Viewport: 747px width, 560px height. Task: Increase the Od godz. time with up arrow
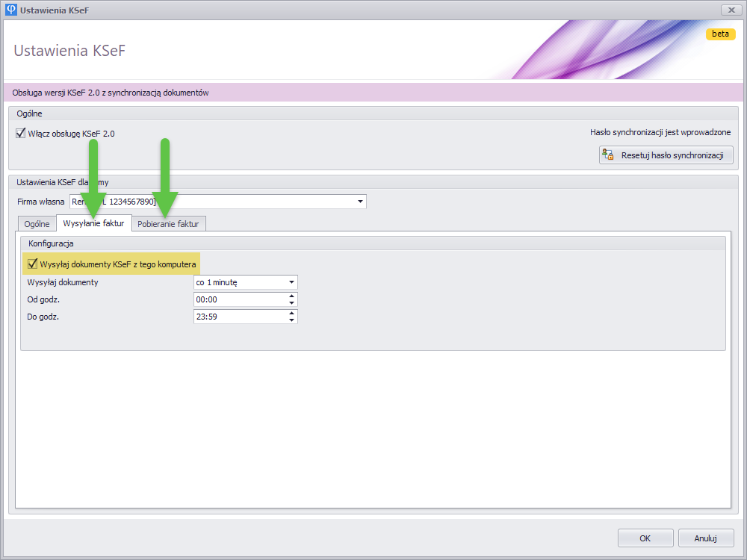[x=291, y=296]
